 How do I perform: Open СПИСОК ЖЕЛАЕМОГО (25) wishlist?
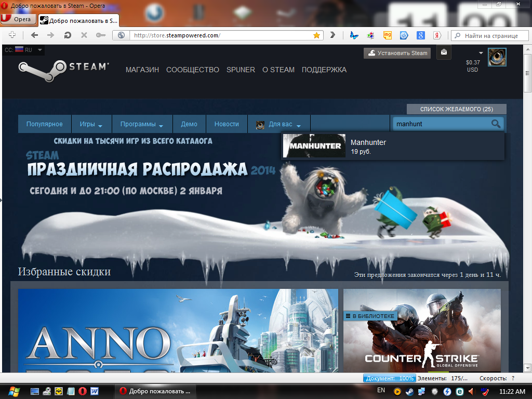click(x=456, y=109)
